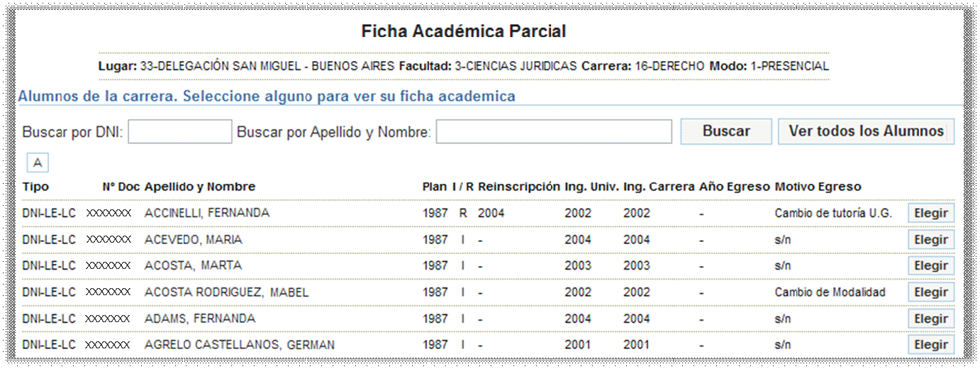Click the name ACCINELLI, FERNANDA
Viewport: 980px width, 369px height.
(207, 213)
